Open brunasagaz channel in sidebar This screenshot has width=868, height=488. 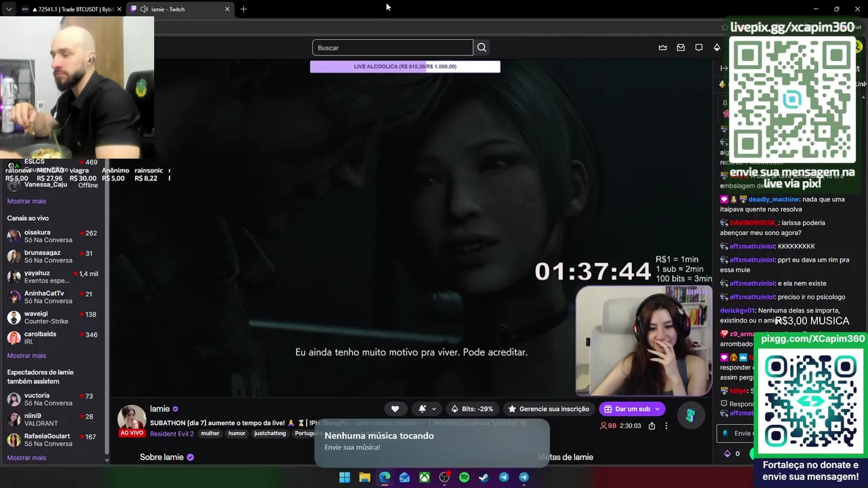click(x=53, y=257)
